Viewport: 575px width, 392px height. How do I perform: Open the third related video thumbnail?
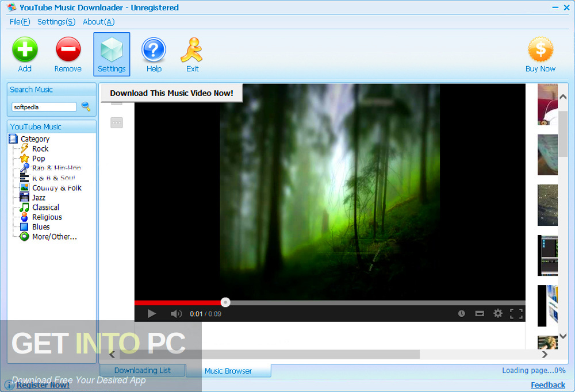(x=547, y=205)
